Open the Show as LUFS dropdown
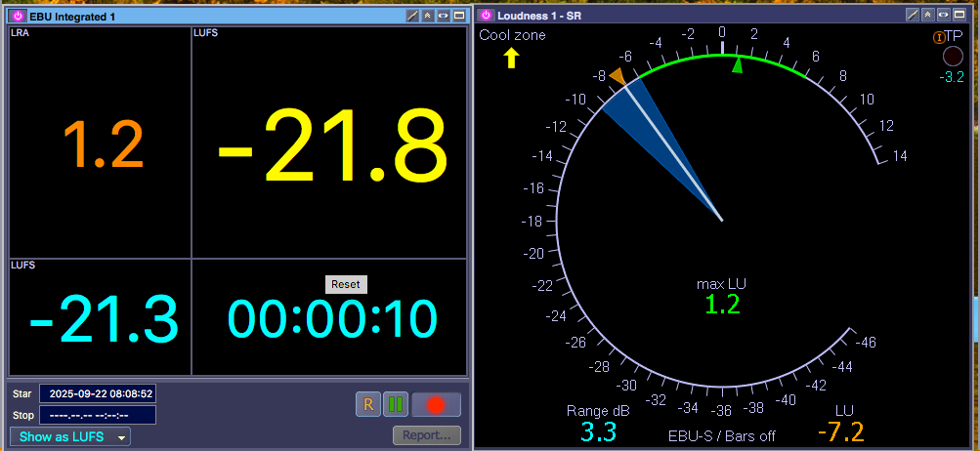 (x=71, y=436)
